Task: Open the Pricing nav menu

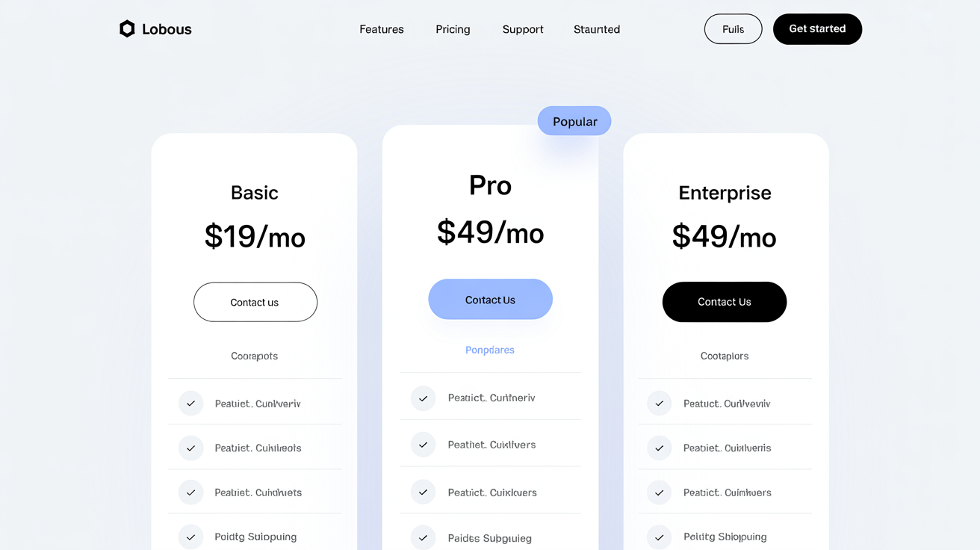Action: click(453, 29)
